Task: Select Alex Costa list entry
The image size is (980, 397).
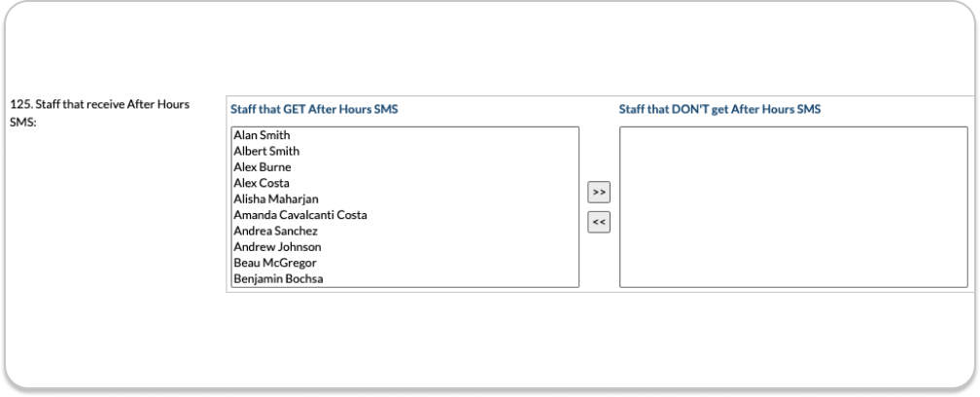Action: pos(262,183)
